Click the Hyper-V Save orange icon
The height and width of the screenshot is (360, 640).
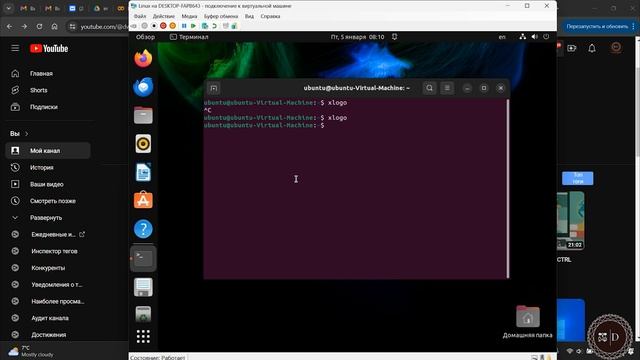173,26
